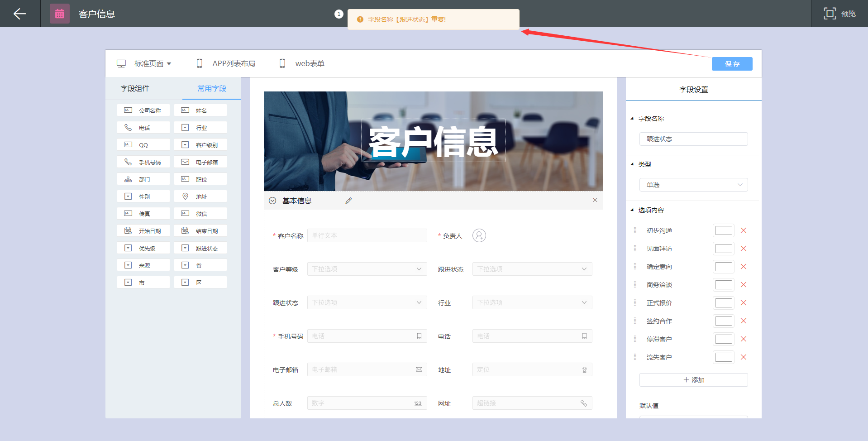Screen dimensions: 868x441
Task: Click the 字段名称 input field
Action: pos(693,139)
